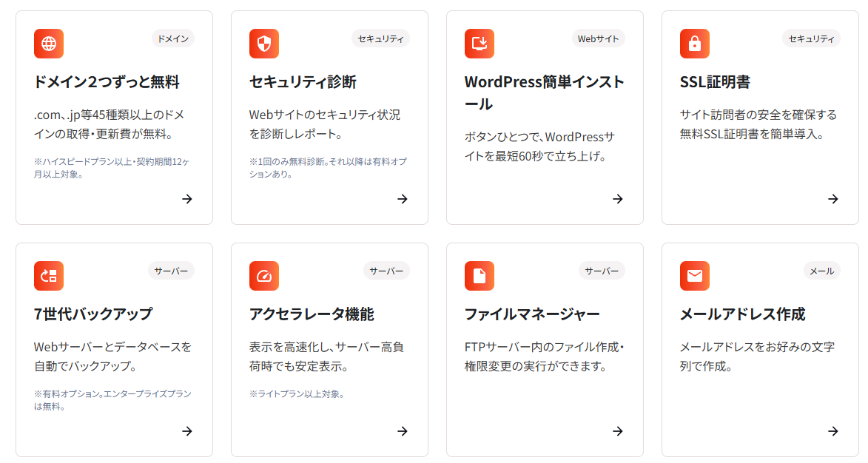Click the speedometer icon for アクセラレータ機能

264,276
